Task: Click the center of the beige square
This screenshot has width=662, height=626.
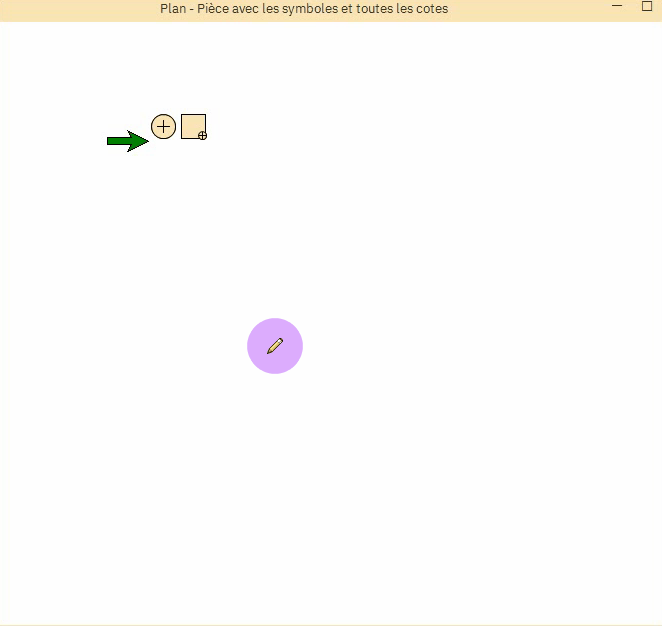Action: coord(191,124)
